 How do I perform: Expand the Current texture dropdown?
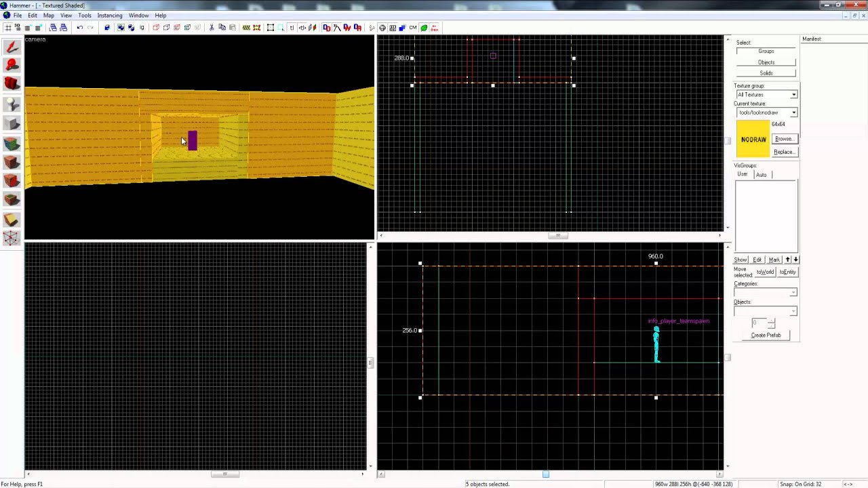point(766,113)
